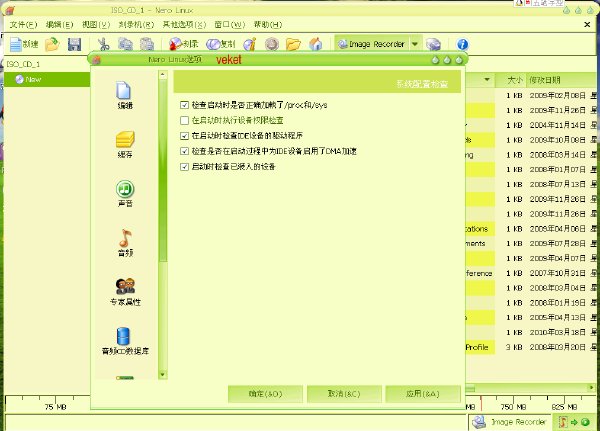
Task: Click the grey eject disc icon
Action: tap(272, 44)
